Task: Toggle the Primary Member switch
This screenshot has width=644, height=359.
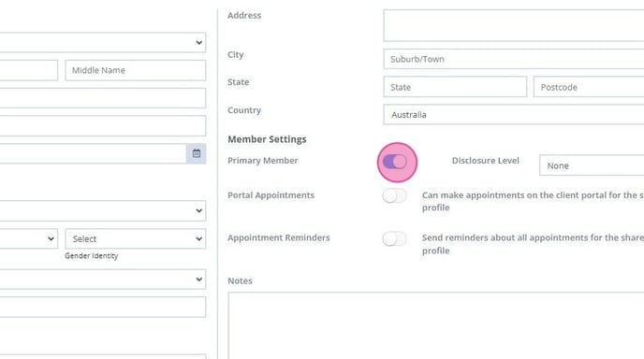Action: pyautogui.click(x=395, y=162)
